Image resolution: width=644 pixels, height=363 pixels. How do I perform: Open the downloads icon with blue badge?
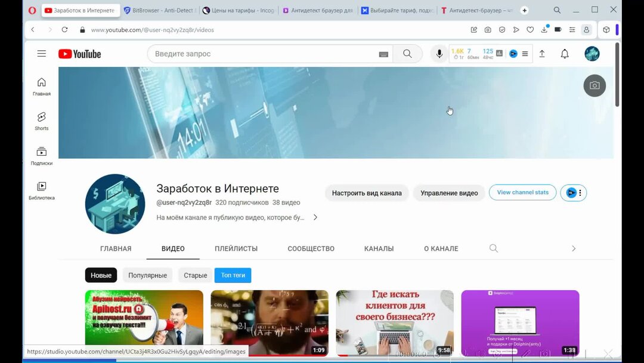pos(544,29)
